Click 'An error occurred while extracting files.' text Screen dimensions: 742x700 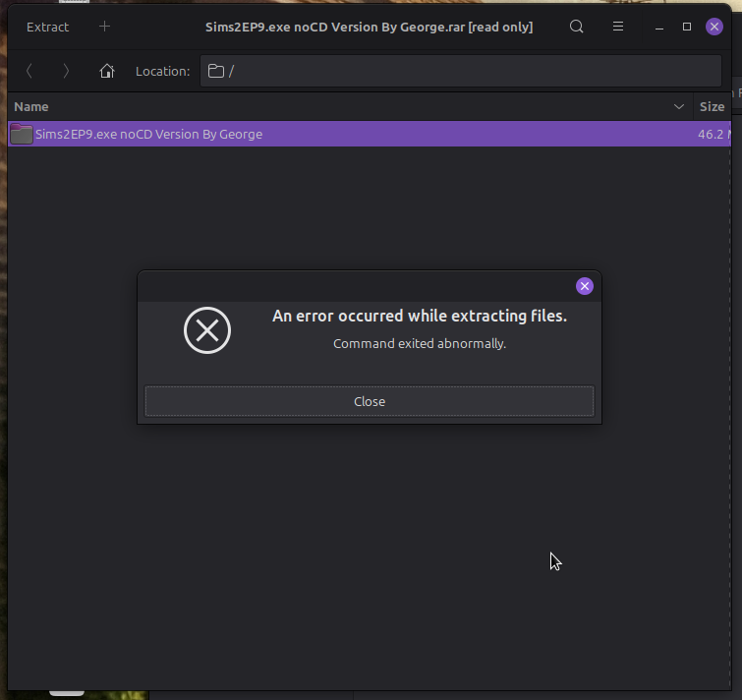pyautogui.click(x=420, y=316)
